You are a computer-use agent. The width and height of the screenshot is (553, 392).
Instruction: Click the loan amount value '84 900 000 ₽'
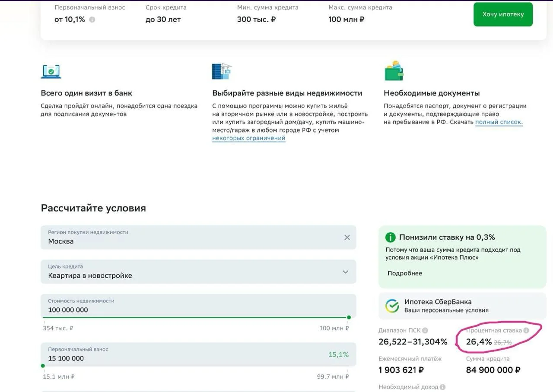click(x=493, y=370)
